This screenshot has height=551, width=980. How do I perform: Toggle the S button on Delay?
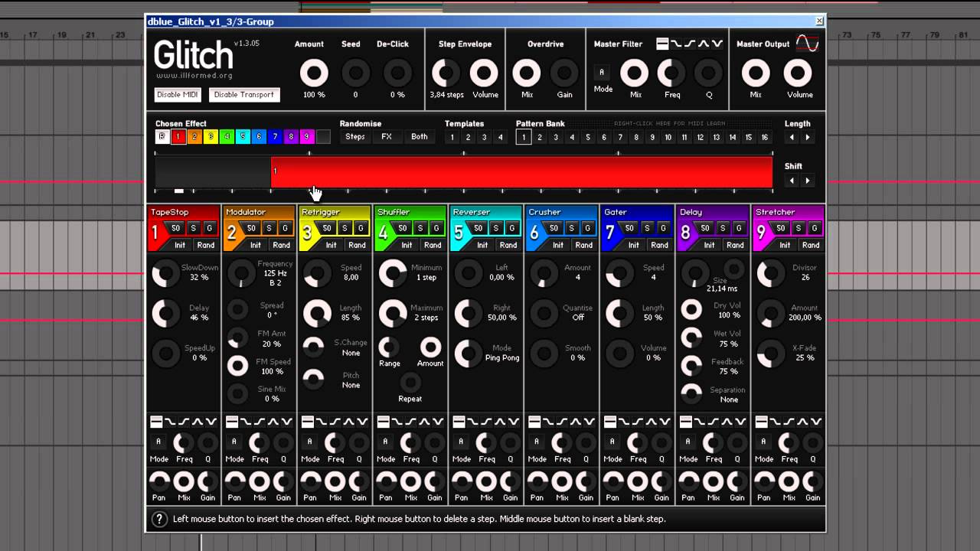click(x=723, y=228)
